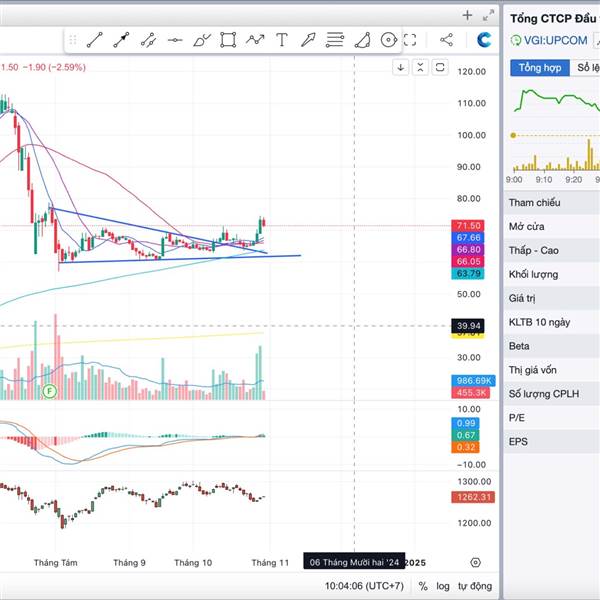Grab the drawing toolbar dotted drag handle
600x600 pixels.
[73, 40]
